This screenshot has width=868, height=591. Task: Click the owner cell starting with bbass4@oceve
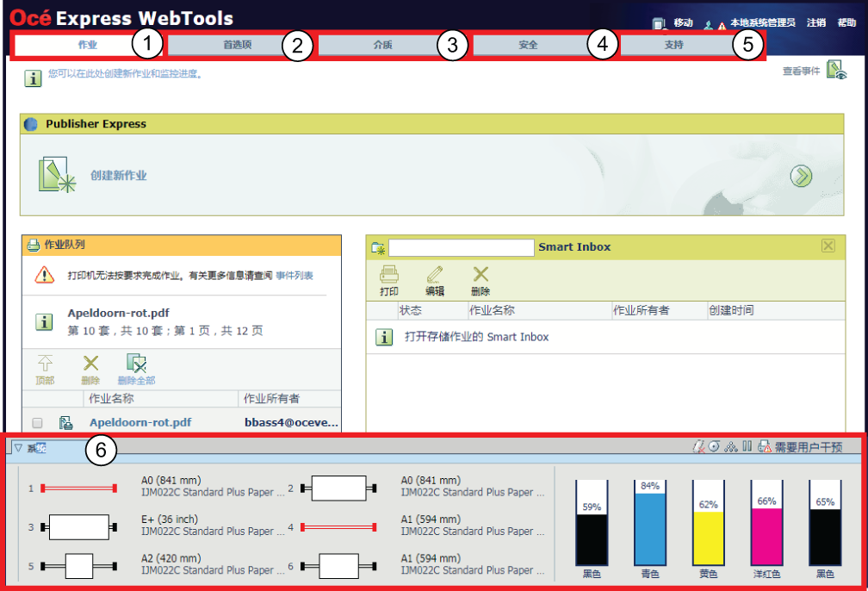(291, 423)
